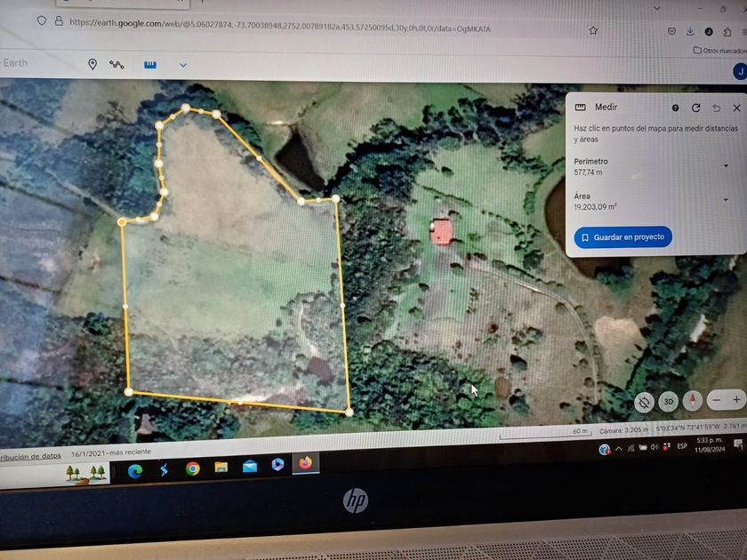Click the dark round account icon in toolbar
The height and width of the screenshot is (560, 747).
pos(709,31)
